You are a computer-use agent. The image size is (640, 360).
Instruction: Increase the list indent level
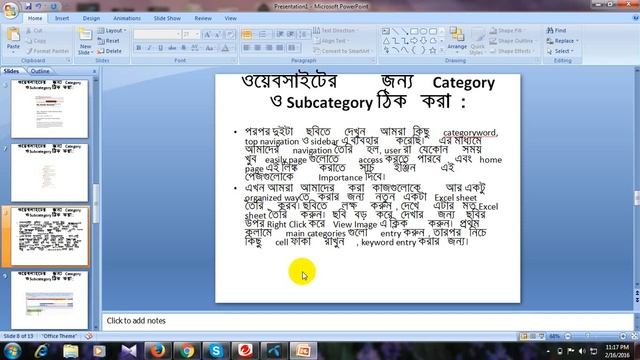291,35
